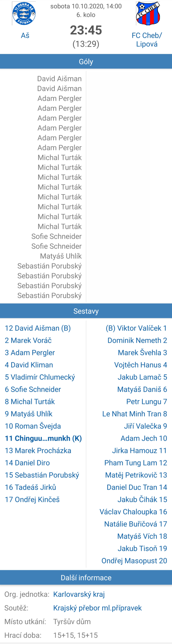This screenshot has width=172, height=644.
Task: Select the Další informace section header
Action: (86, 578)
